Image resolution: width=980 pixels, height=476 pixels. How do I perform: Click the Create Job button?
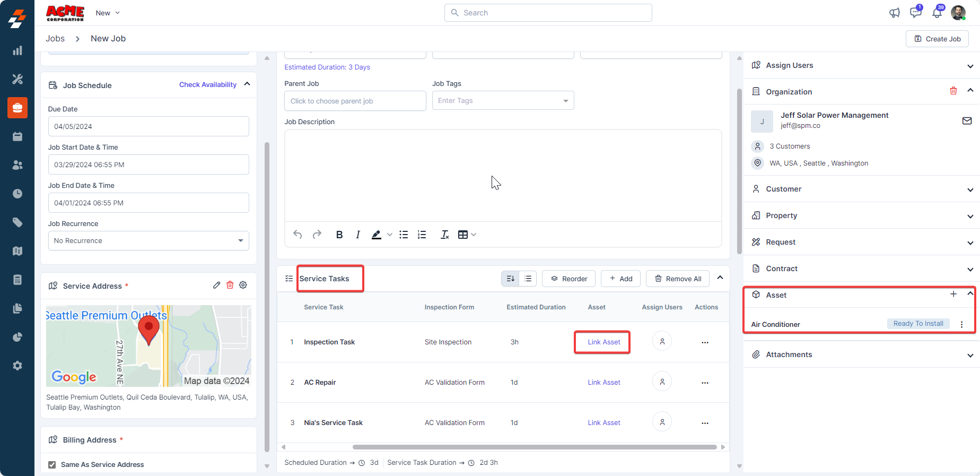tap(937, 39)
